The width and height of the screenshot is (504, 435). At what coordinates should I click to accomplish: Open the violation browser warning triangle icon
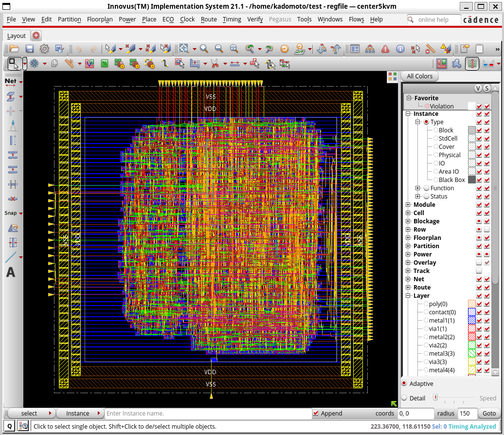point(385,49)
